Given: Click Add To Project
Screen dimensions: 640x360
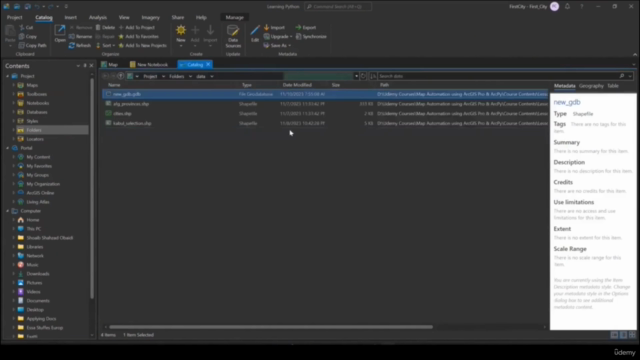Looking at the screenshot, I should 137,27.
